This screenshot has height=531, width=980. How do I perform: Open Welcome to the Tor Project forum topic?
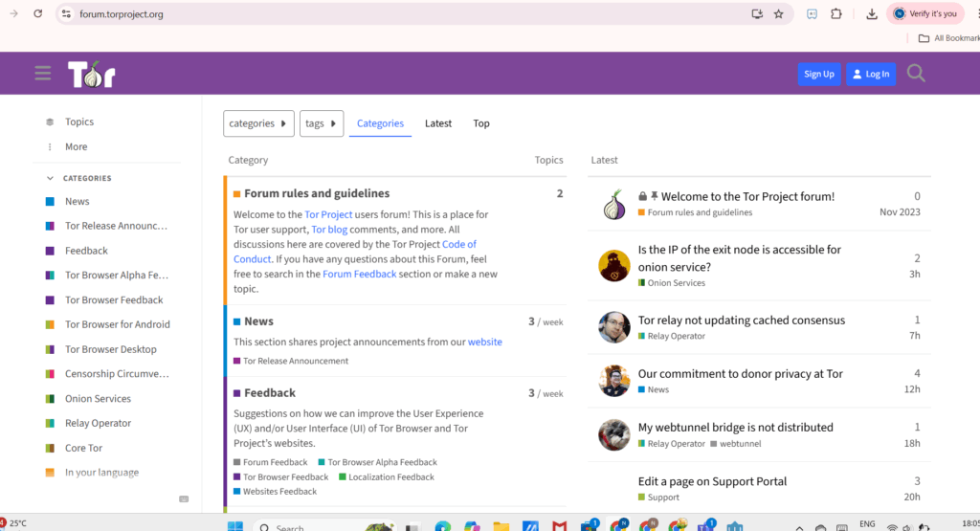click(x=747, y=196)
